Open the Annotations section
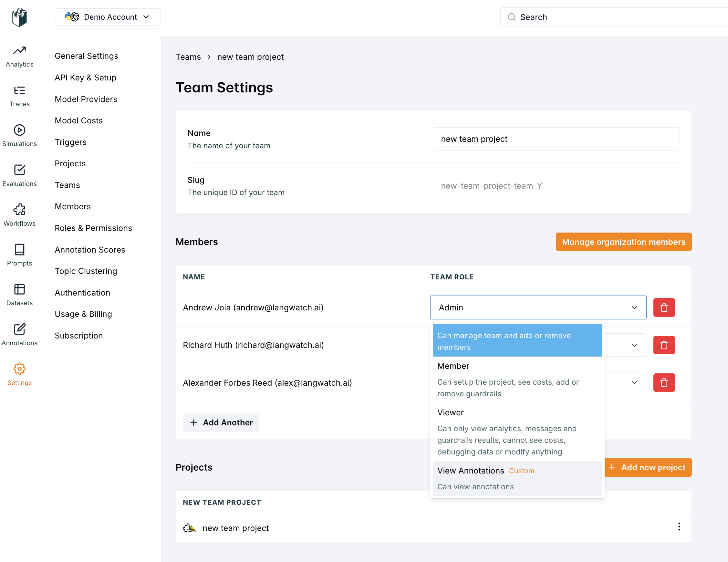 click(x=19, y=334)
